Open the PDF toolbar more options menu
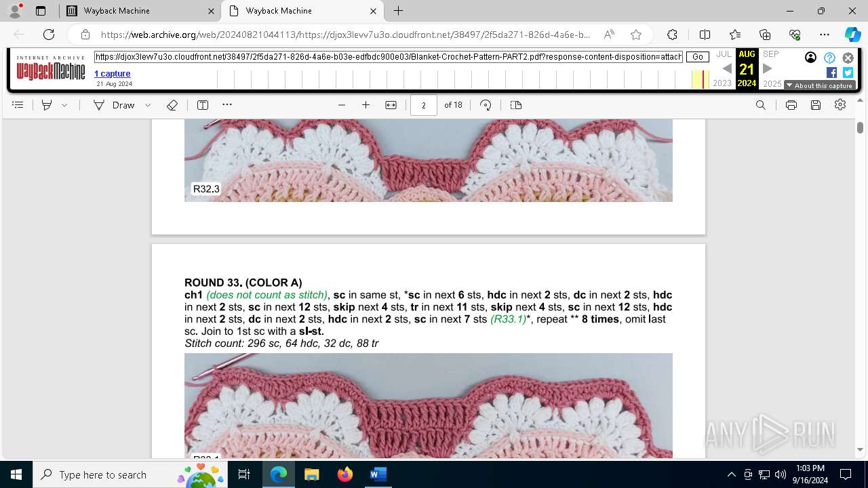Viewport: 868px width, 488px height. click(227, 105)
